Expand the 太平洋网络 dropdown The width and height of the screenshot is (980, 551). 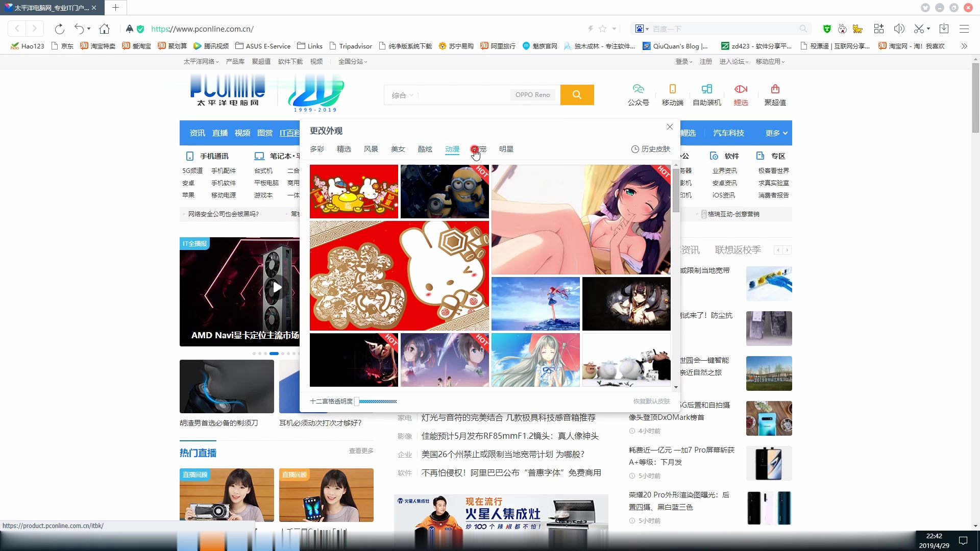[201, 62]
